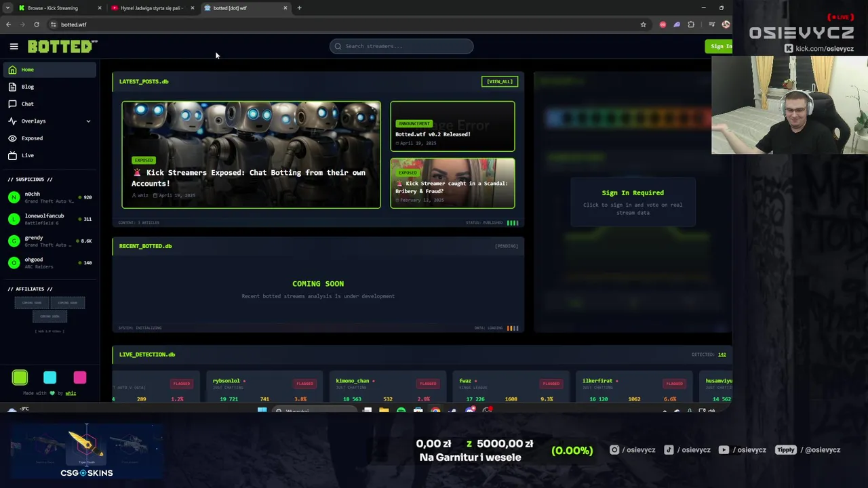Expand the Overlays submenu chevron

(x=88, y=121)
